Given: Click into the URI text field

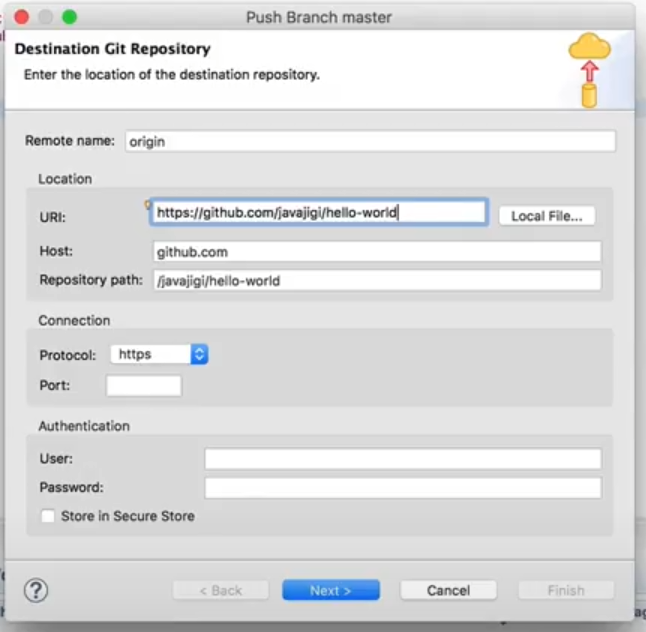Looking at the screenshot, I should [x=319, y=212].
